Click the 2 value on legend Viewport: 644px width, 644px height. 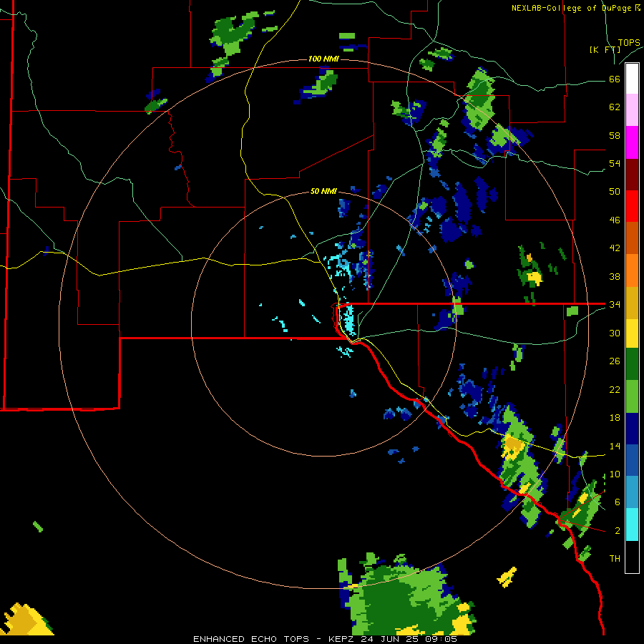point(618,531)
